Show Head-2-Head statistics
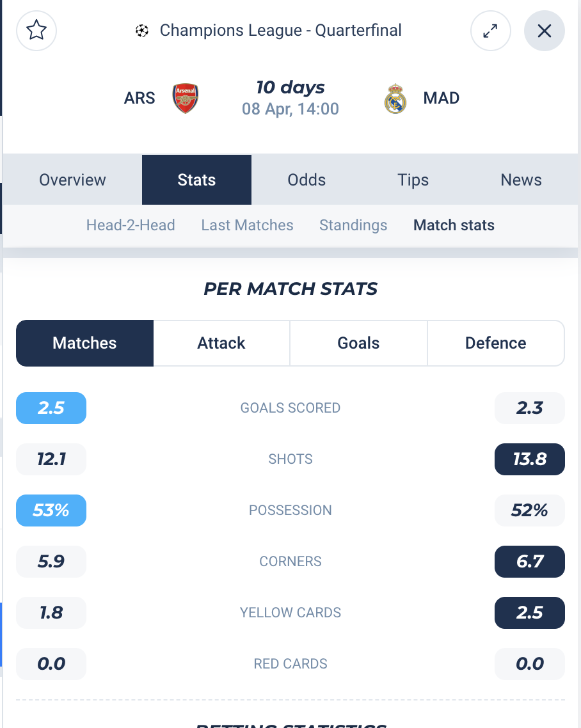 point(131,225)
